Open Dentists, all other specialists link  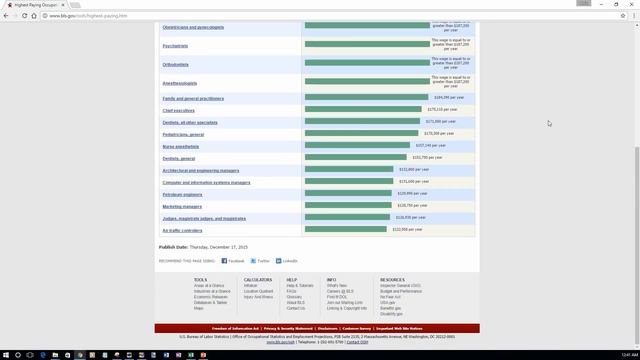click(x=190, y=122)
